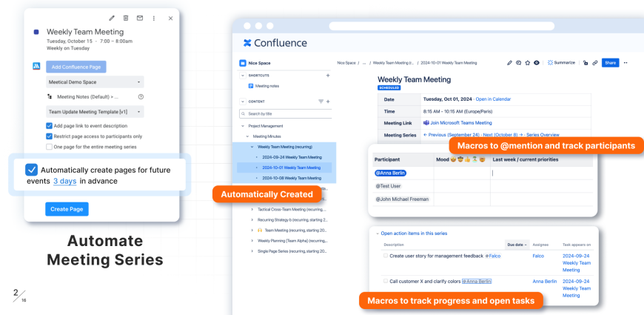The image size is (644, 315).
Task: Click the pencil edit icon in event popup
Action: pyautogui.click(x=112, y=18)
